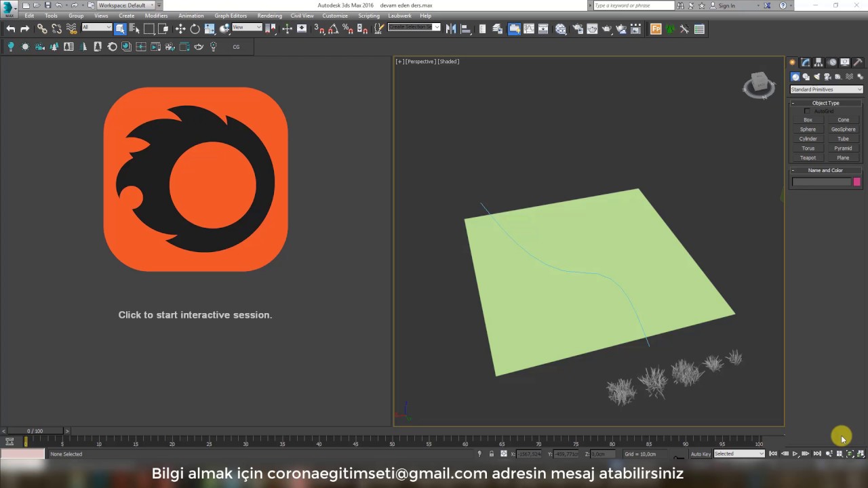Start Corona interactive session by clicking logo

tap(196, 179)
